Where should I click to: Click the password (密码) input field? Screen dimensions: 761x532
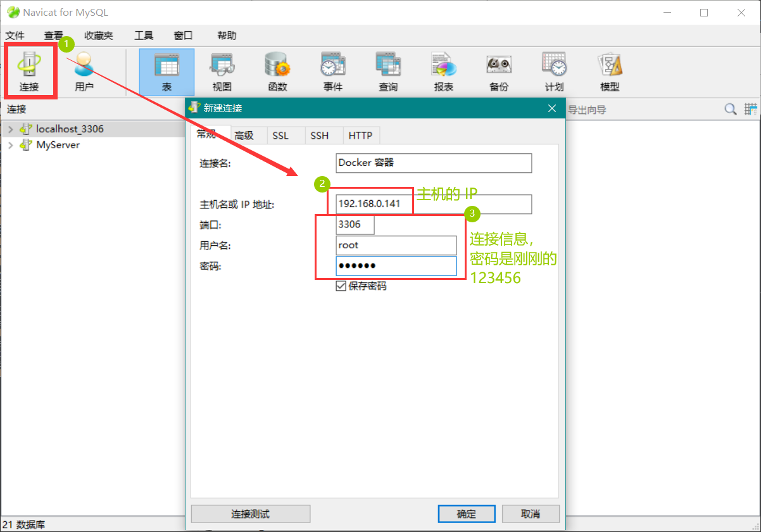pyautogui.click(x=396, y=266)
